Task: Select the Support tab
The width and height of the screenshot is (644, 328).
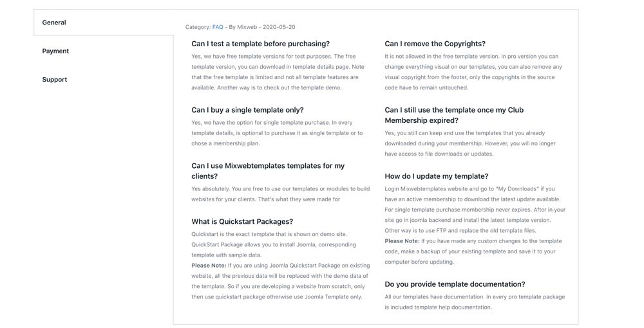Action: point(55,80)
